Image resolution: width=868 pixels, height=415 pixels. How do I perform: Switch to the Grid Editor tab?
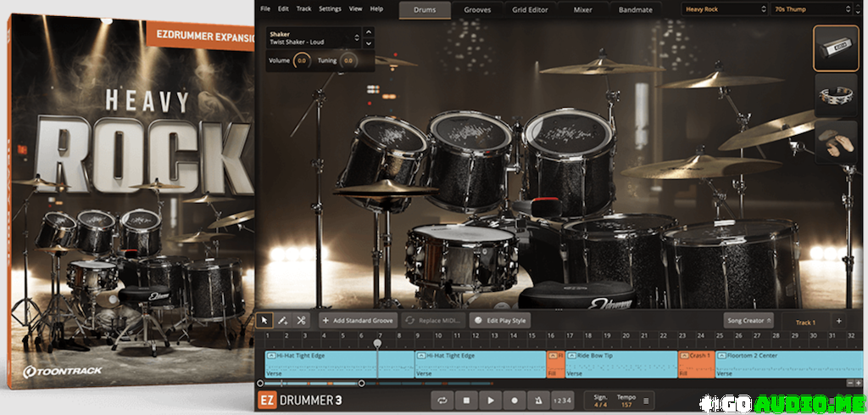531,9
